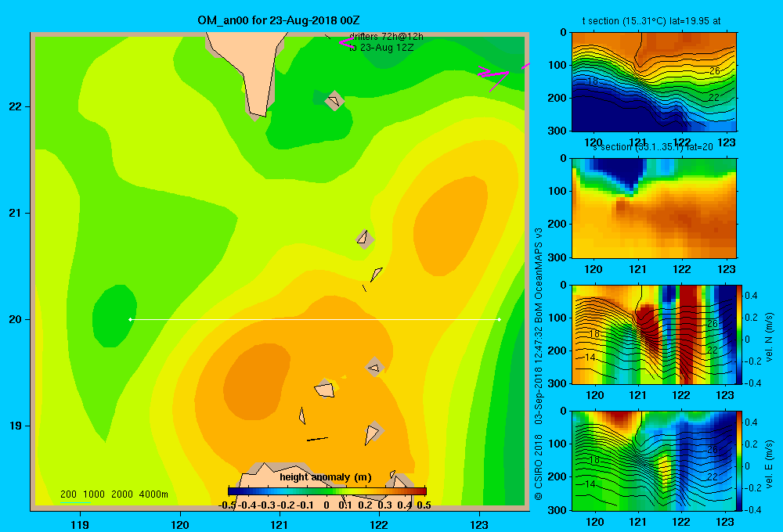This screenshot has height=532, width=783.
Task: Click the '0.4' tick on the vel. N scale
Action: point(751,296)
